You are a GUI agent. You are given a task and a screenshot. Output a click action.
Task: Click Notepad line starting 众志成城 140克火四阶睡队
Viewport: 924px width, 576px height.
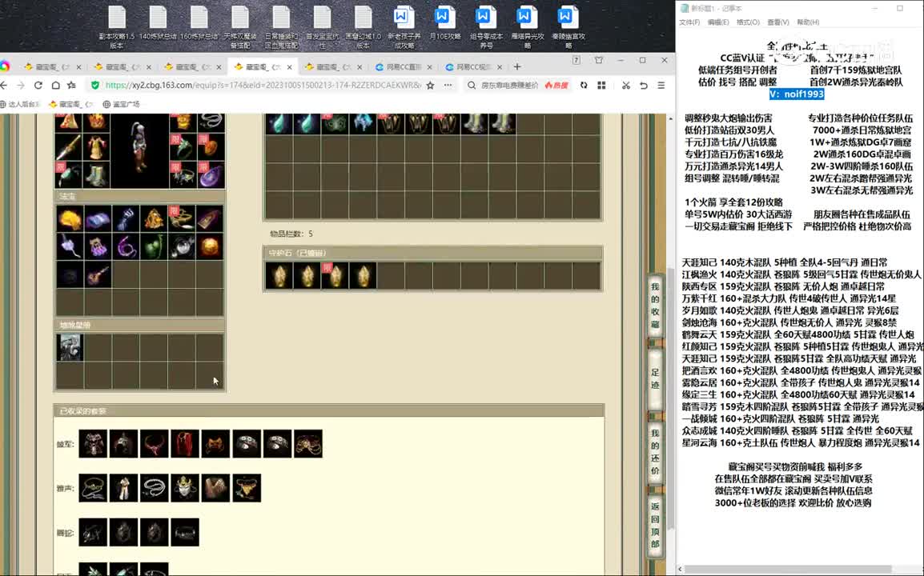pyautogui.click(x=797, y=431)
